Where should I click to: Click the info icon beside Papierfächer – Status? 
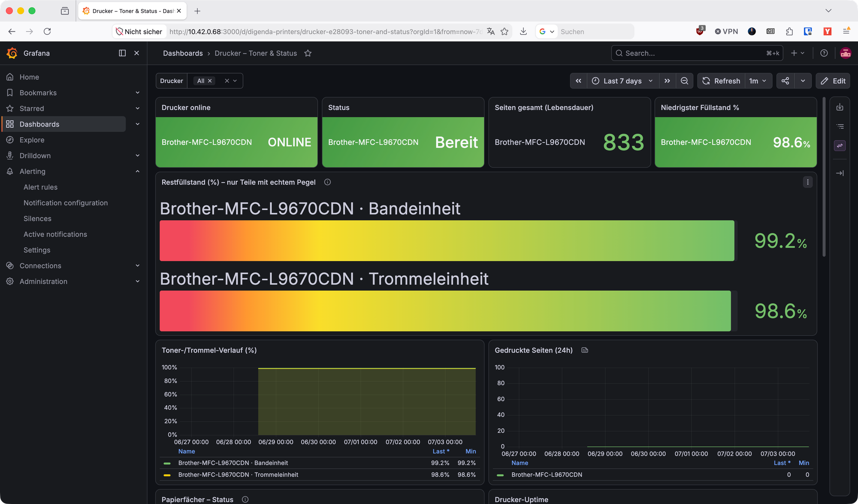click(x=245, y=499)
